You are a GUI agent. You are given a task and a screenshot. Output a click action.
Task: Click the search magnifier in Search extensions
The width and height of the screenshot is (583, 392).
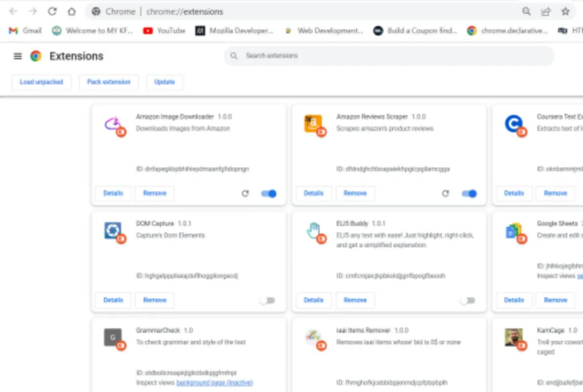[x=234, y=56]
